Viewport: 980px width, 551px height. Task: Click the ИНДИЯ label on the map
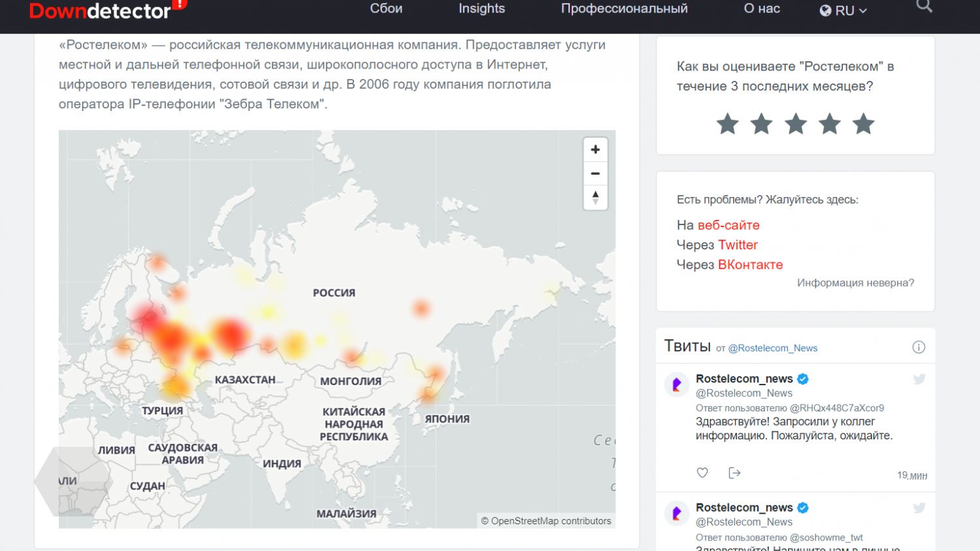(282, 464)
